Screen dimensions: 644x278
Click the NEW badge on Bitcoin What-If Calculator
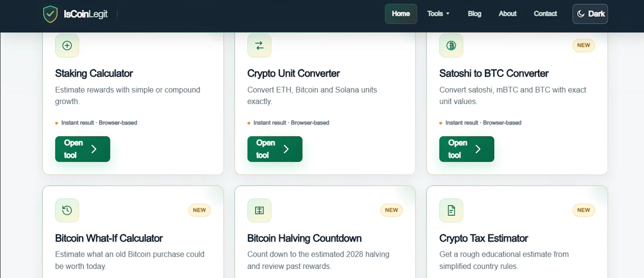tap(199, 210)
